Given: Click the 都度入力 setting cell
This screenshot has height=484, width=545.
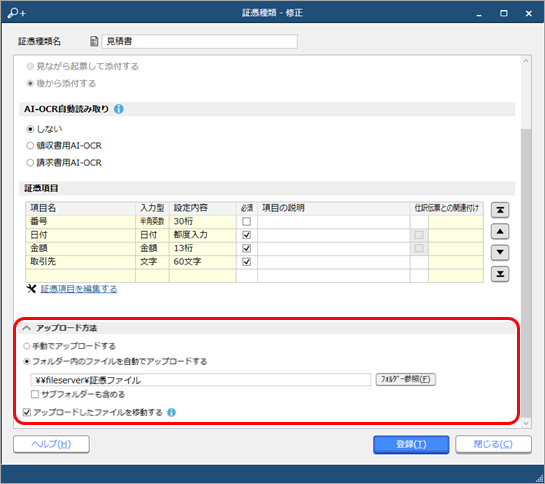Looking at the screenshot, I should coord(203,235).
